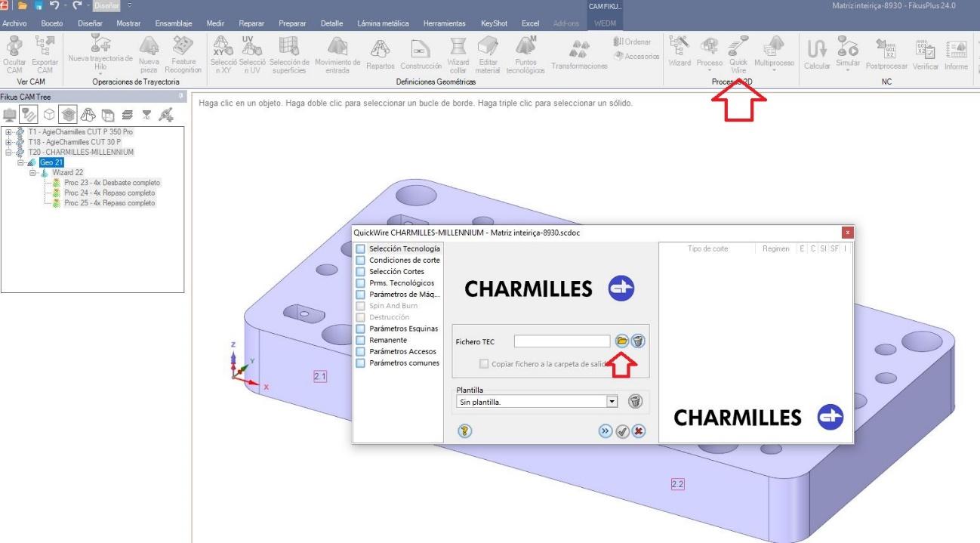The height and width of the screenshot is (543, 980).
Task: Collapse the T20 - CHARMILLES-MILLENNIUM node
Action: coord(8,152)
